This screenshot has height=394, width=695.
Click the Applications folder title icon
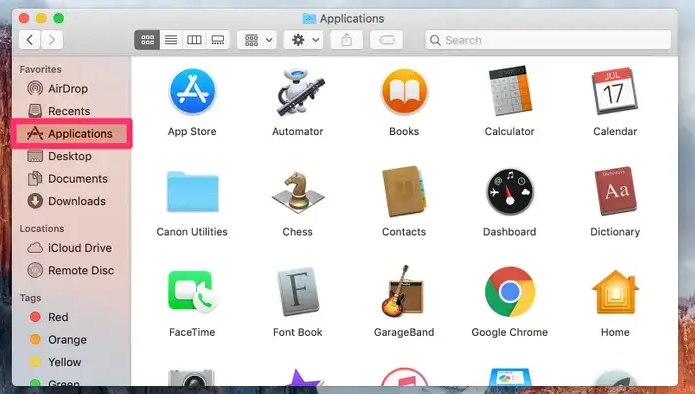[x=309, y=19]
